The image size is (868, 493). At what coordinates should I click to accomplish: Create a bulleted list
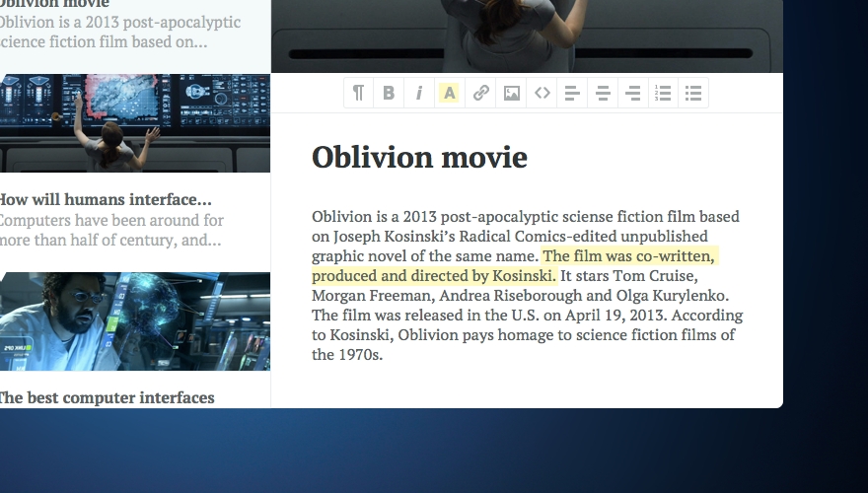click(693, 93)
